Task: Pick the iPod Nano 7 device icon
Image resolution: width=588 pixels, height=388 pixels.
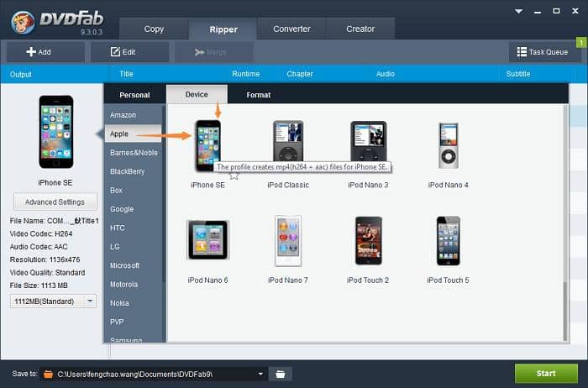Action: point(288,241)
